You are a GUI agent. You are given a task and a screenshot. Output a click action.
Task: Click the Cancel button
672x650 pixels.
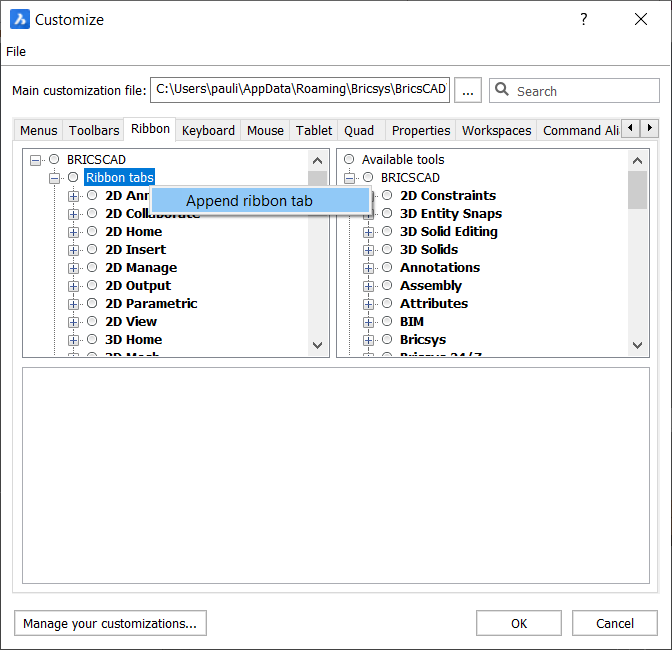615,623
